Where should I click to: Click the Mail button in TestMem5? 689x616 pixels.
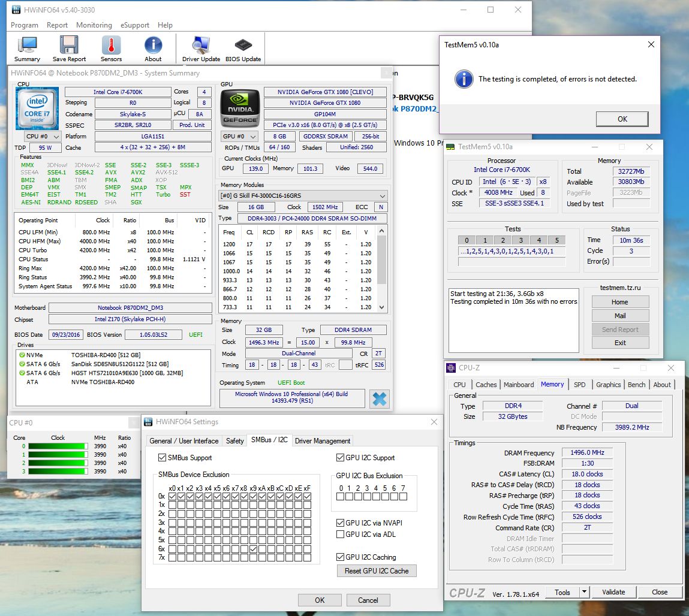click(x=620, y=316)
